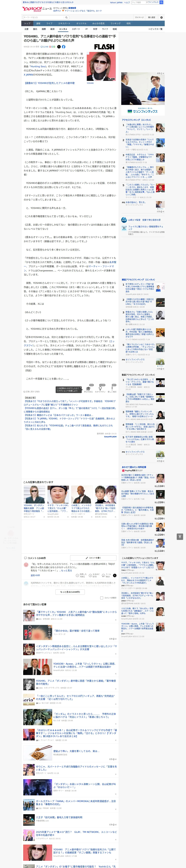Click the YOSHIKI article photo
The image size is (186, 868).
pos(101,66)
